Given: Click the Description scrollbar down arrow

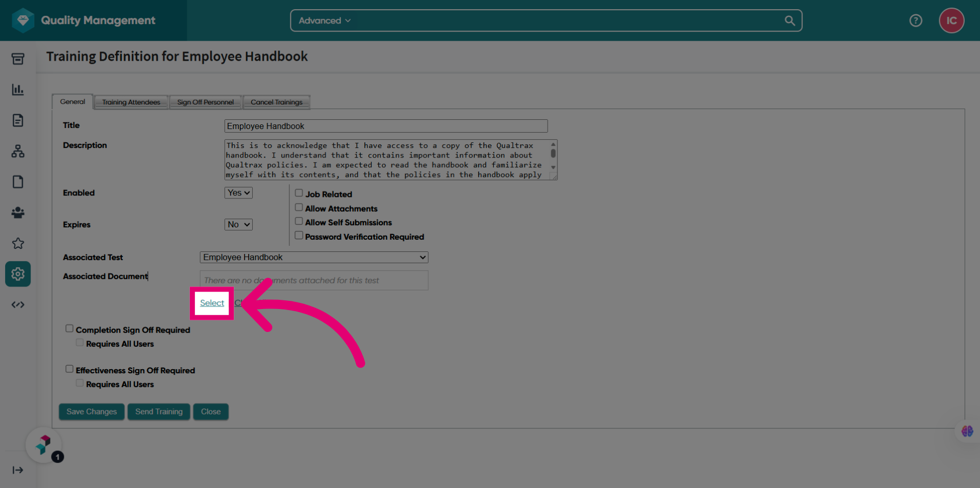Looking at the screenshot, I should (x=553, y=167).
